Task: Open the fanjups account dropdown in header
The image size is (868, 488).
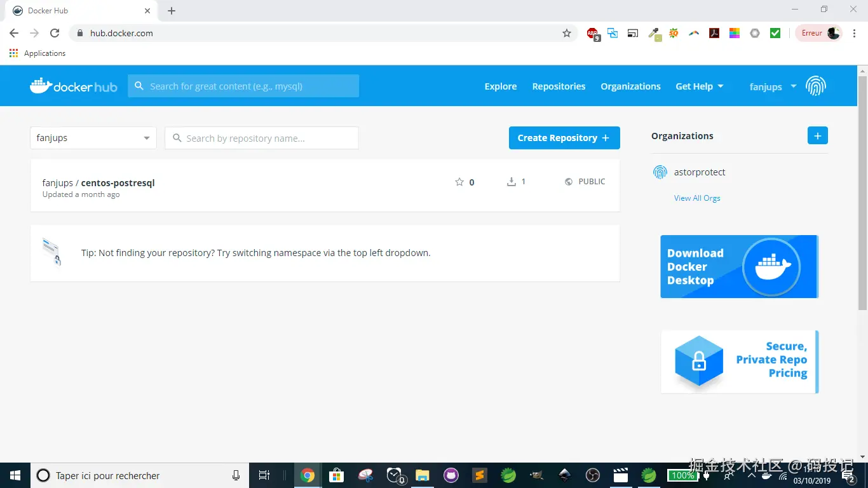Action: pos(773,86)
